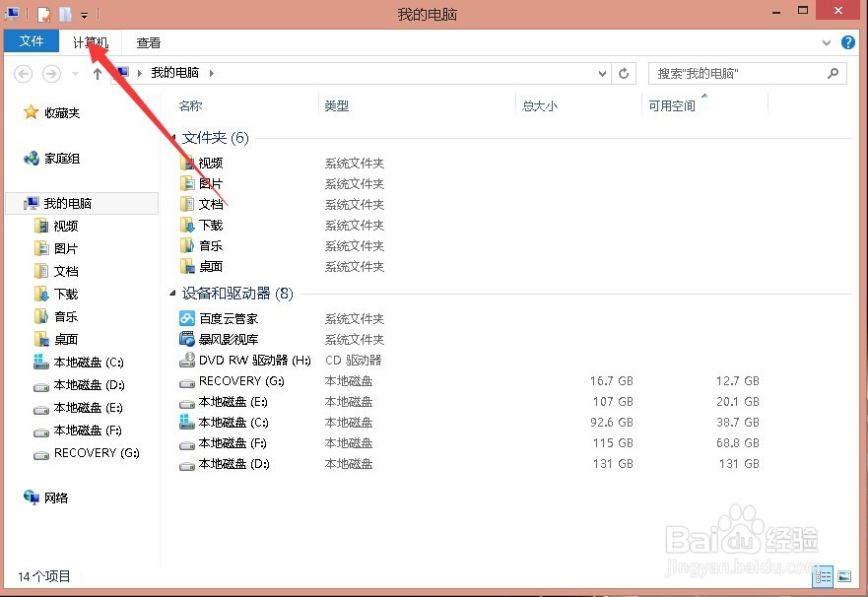Open 网络 in the navigation pane
868x597 pixels.
(x=56, y=497)
